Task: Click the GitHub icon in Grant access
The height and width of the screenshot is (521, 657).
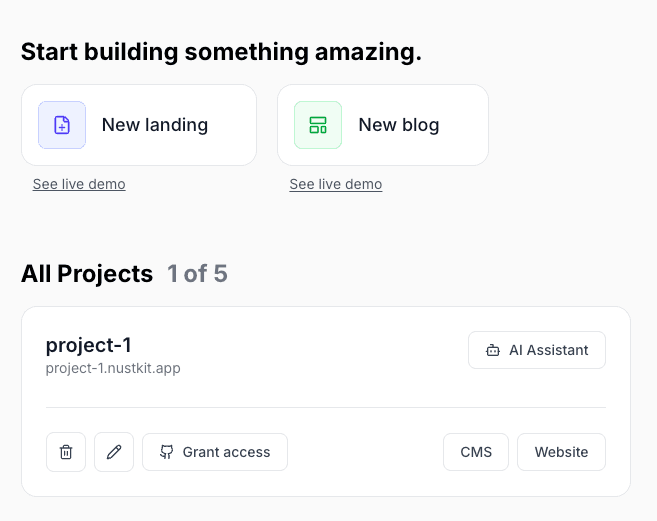Action: coord(164,452)
